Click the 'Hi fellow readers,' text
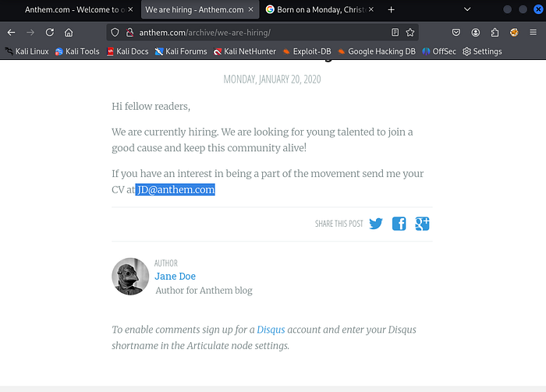This screenshot has width=546, height=392. pyautogui.click(x=151, y=107)
